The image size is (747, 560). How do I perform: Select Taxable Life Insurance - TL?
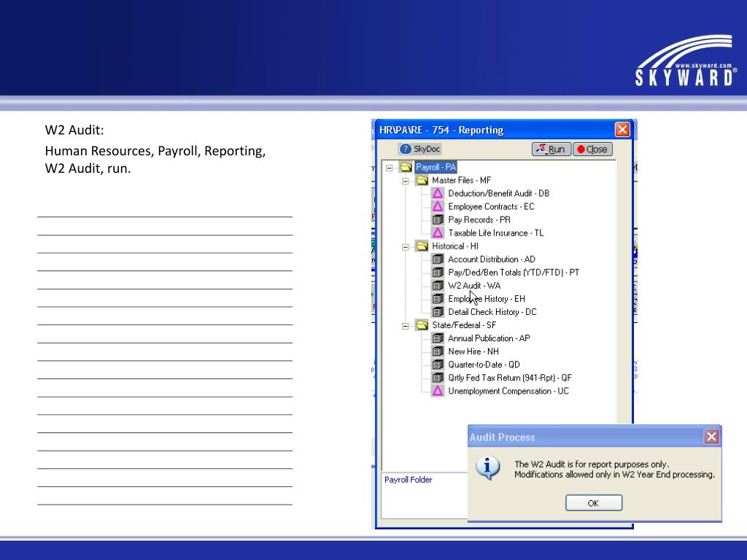coord(495,233)
